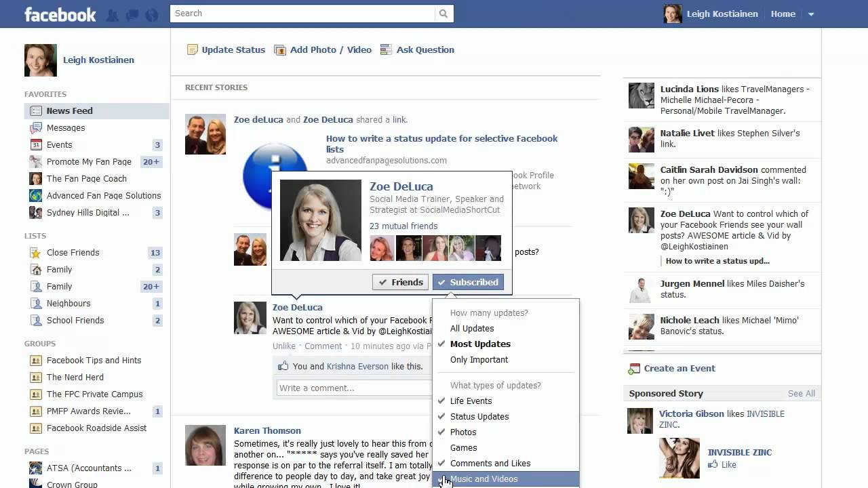Click the Create an Event icon
This screenshot has width=868, height=488.
pyautogui.click(x=634, y=369)
